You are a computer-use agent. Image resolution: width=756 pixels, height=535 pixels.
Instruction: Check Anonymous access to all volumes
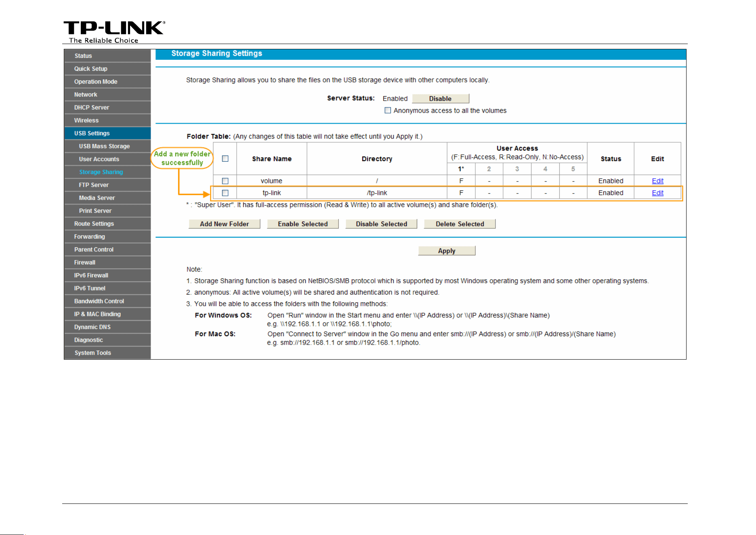[388, 110]
